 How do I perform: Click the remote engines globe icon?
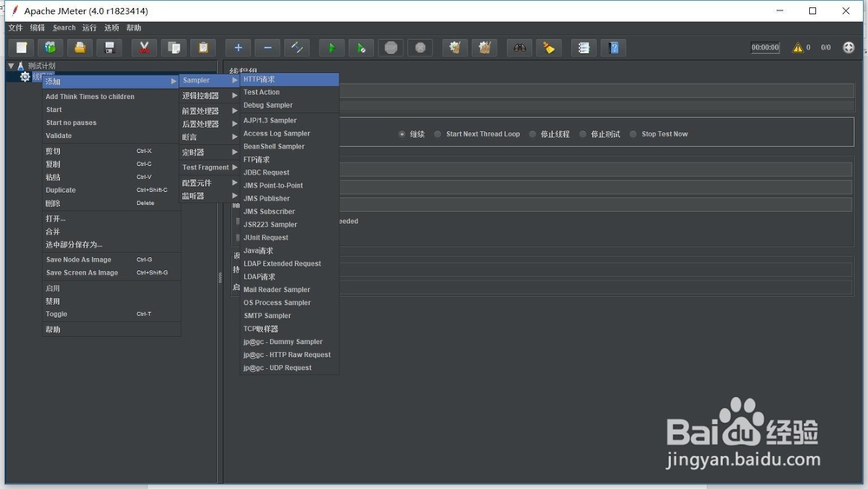pyautogui.click(x=849, y=48)
